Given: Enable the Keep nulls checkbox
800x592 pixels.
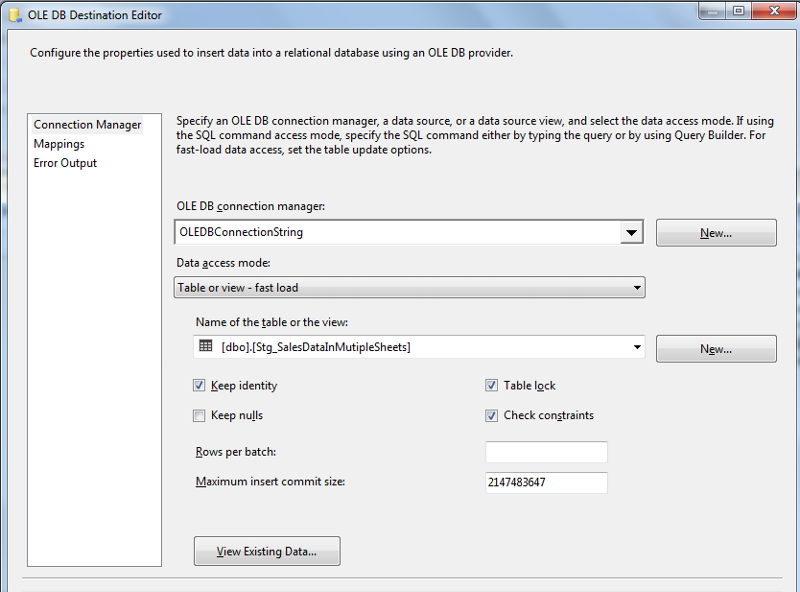Looking at the screenshot, I should click(199, 415).
